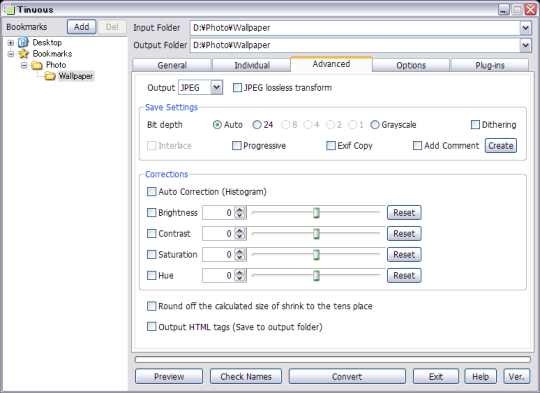Click the Preview button
Image resolution: width=540 pixels, height=393 pixels.
(x=169, y=376)
